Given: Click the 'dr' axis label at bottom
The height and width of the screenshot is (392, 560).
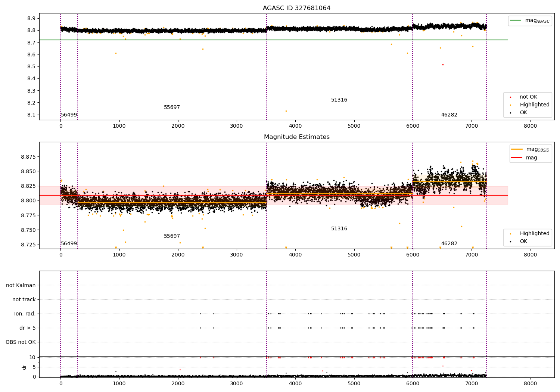Looking at the screenshot, I should coord(24,367).
